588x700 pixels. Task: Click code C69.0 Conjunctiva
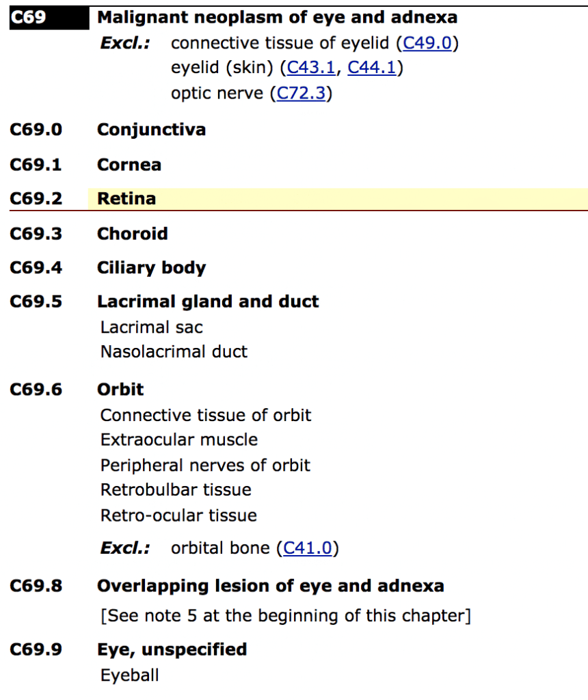click(x=36, y=129)
